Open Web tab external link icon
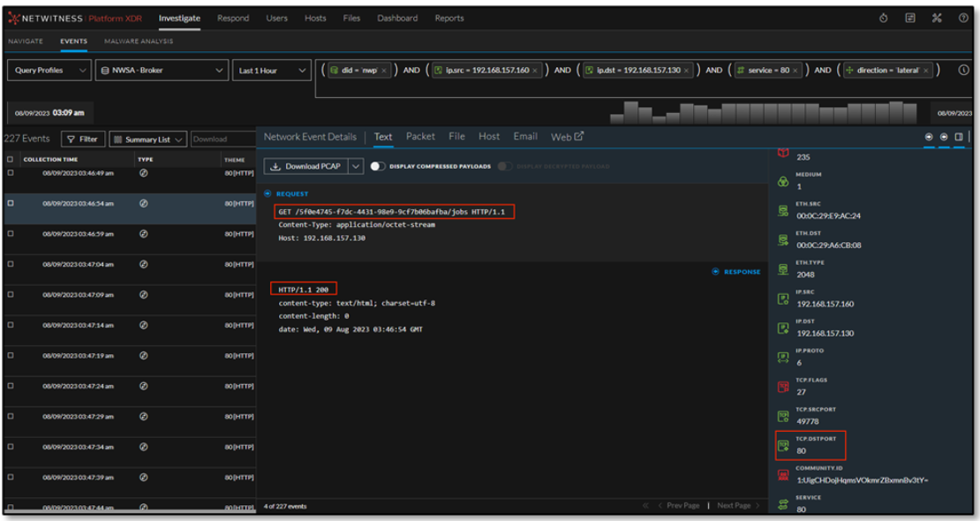This screenshot has height=521, width=980. (579, 137)
